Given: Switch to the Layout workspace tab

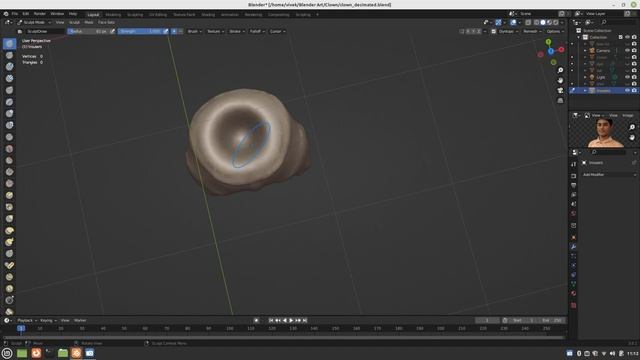Looking at the screenshot, I should click(93, 15).
